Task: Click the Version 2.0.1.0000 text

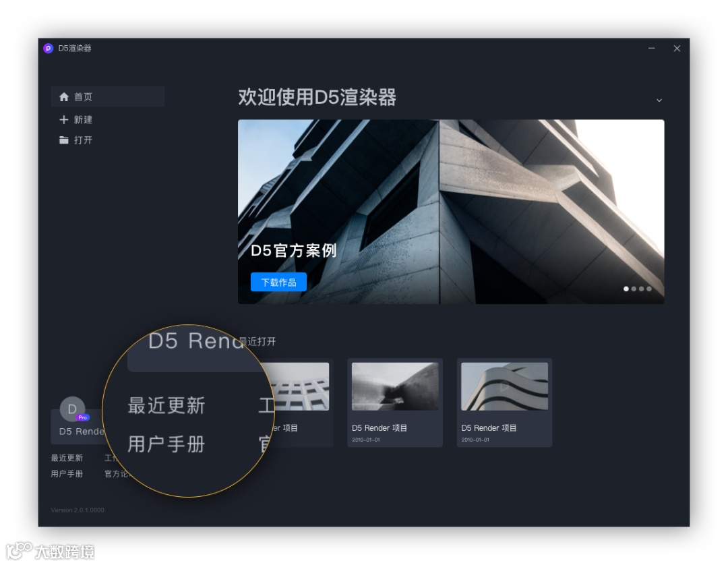Action: tap(78, 510)
